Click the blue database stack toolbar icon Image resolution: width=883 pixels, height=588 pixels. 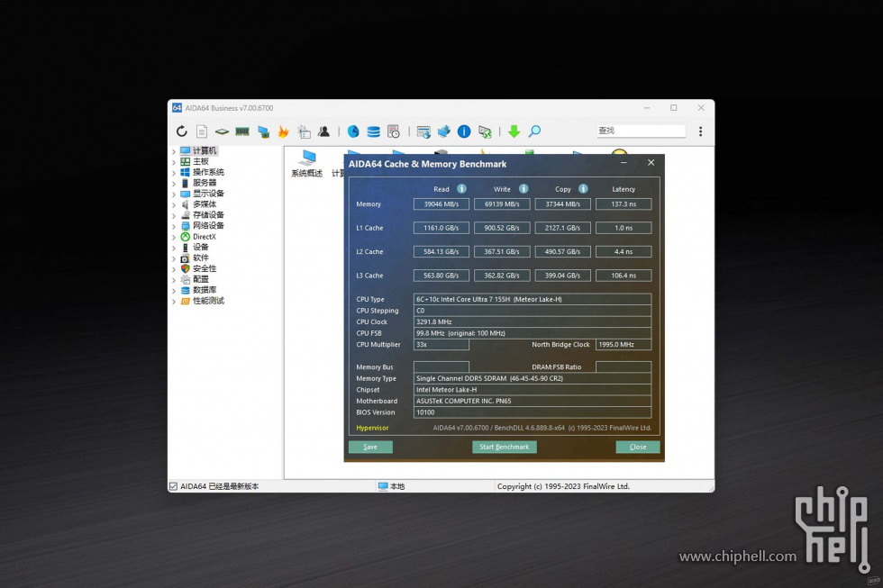(373, 131)
